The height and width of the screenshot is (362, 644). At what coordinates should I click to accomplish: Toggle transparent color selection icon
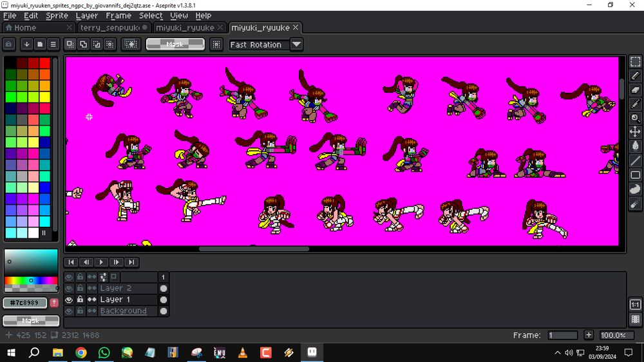pos(131,44)
